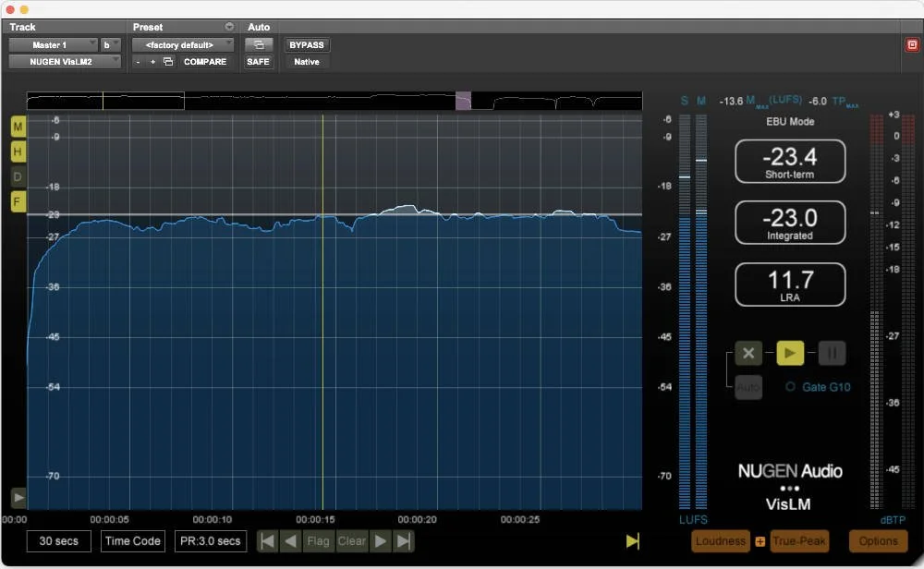
Task: Click the 00:00:15 timecode label
Action: coord(315,519)
